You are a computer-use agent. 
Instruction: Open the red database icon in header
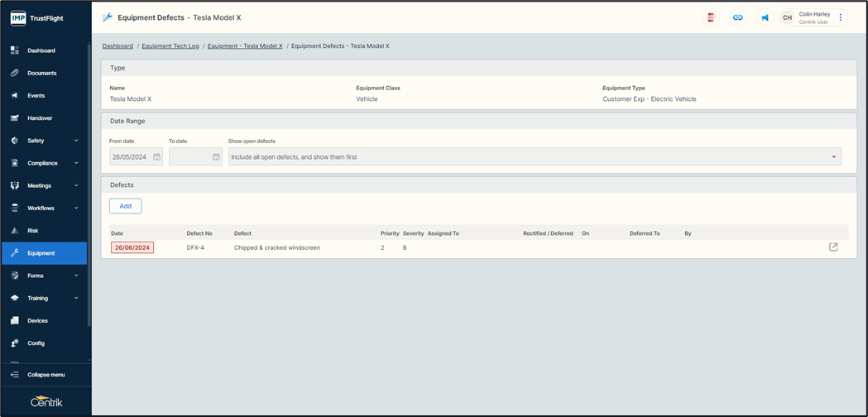pos(711,17)
